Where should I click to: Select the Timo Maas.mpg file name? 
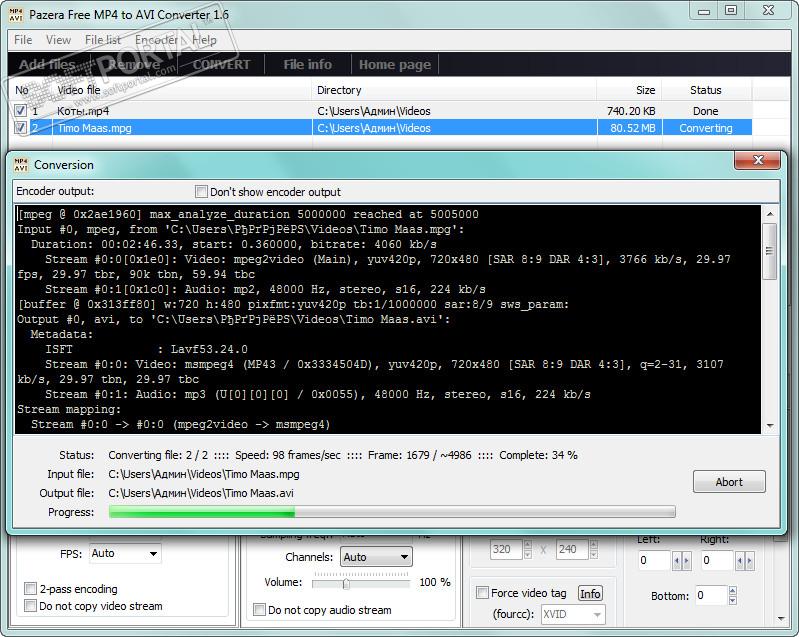coord(94,128)
